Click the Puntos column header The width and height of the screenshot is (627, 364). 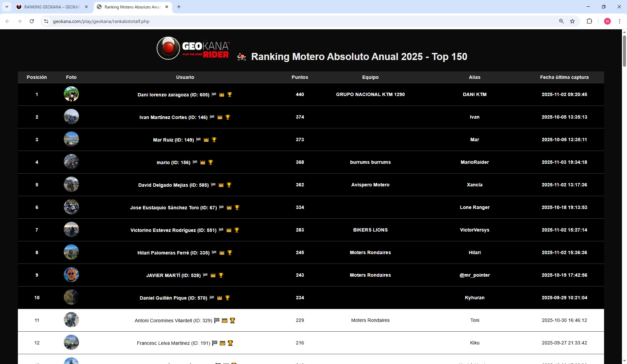300,77
